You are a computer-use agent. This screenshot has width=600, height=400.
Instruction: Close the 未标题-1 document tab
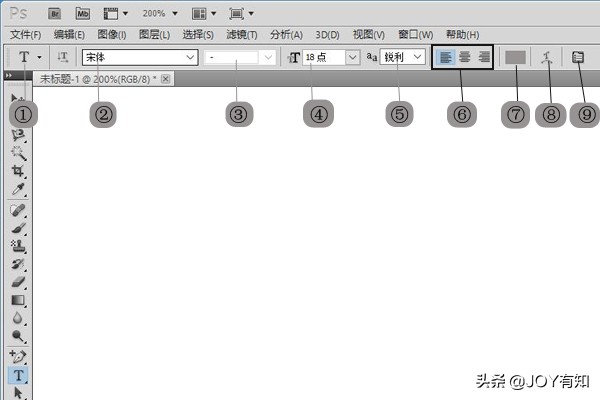click(165, 79)
